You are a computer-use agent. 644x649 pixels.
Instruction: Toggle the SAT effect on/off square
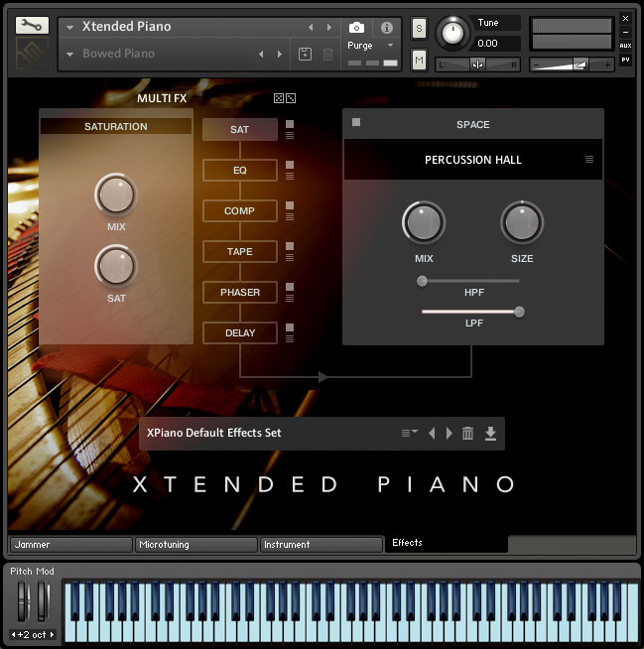pyautogui.click(x=290, y=124)
